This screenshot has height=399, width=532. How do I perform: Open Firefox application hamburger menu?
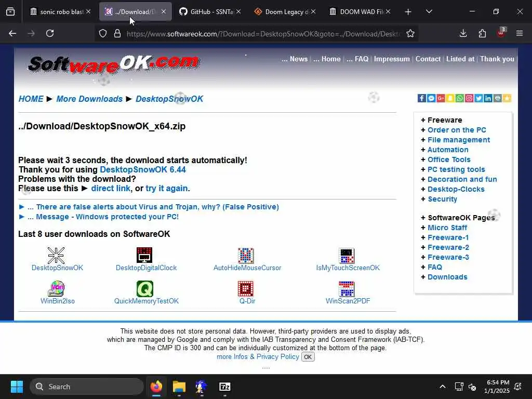click(x=520, y=33)
